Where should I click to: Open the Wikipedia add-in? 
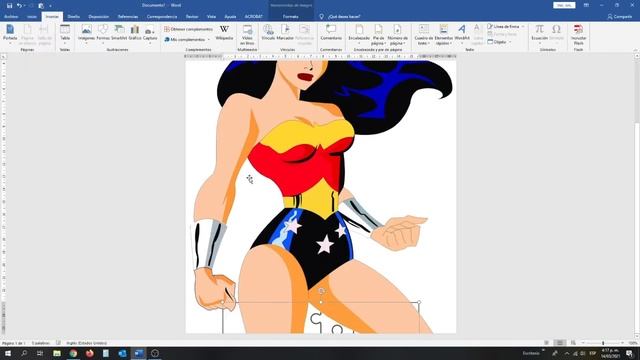click(224, 33)
